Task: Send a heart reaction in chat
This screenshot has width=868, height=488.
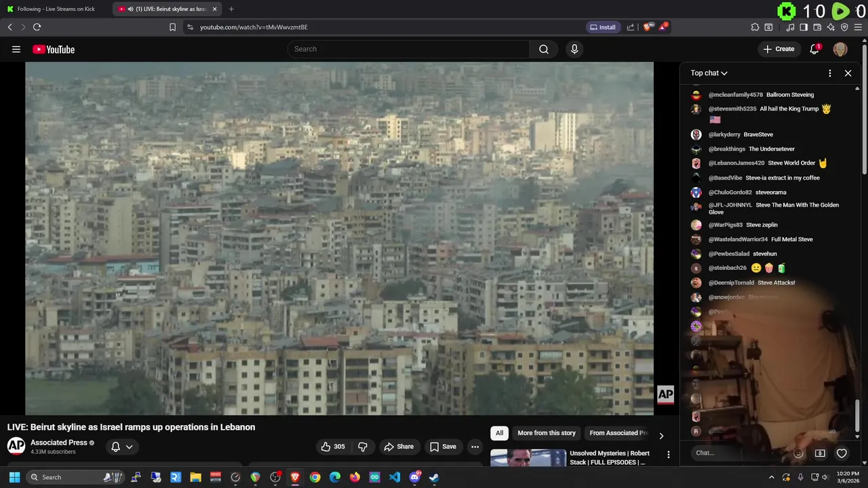Action: tap(842, 453)
